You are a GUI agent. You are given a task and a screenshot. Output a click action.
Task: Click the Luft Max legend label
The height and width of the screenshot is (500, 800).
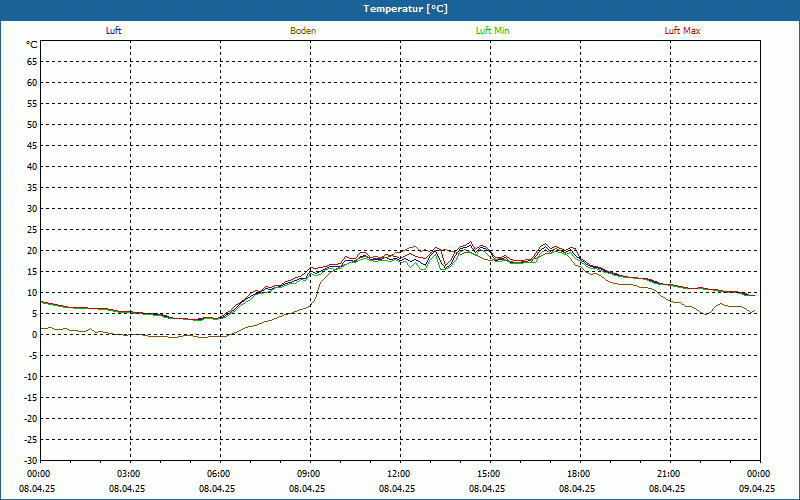point(682,31)
